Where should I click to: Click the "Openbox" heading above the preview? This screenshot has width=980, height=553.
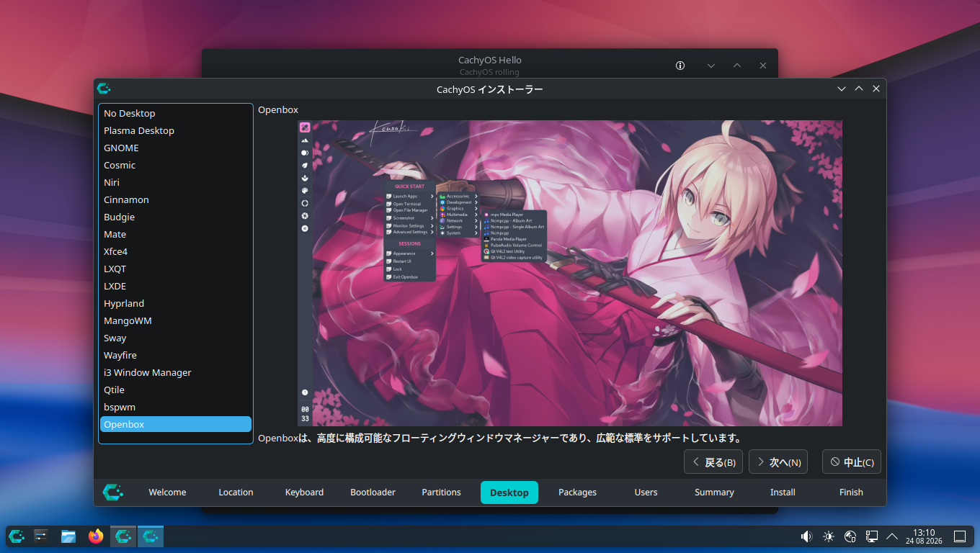click(278, 109)
